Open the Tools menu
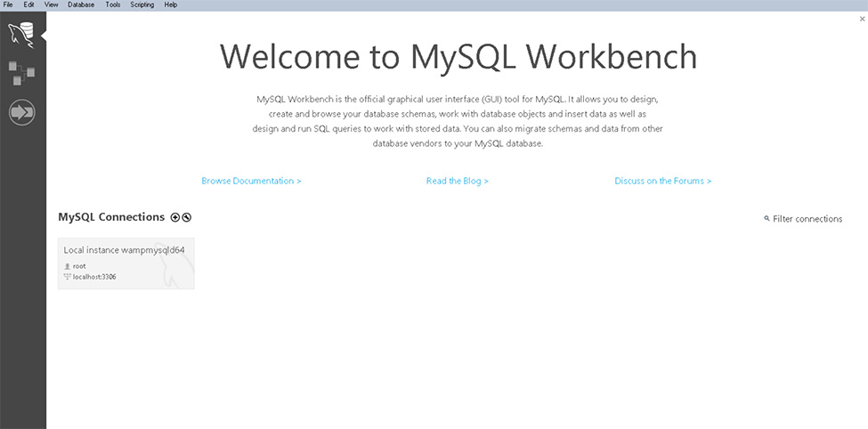This screenshot has width=868, height=429. click(113, 4)
